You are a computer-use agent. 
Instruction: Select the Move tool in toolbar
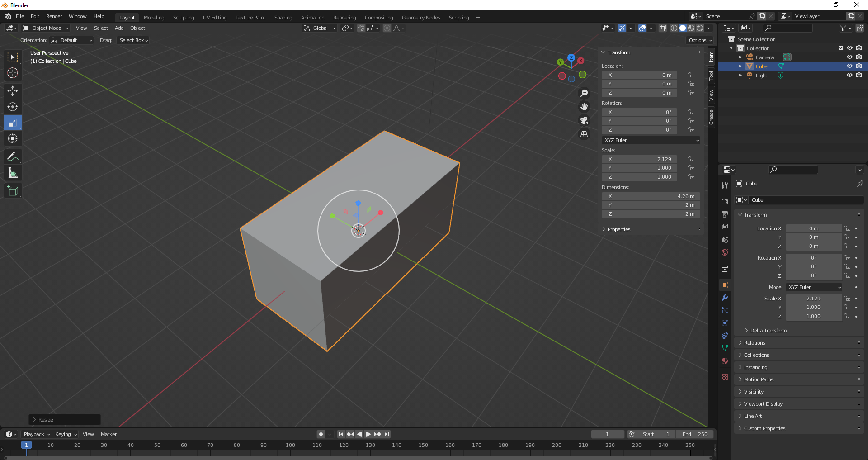[x=13, y=91]
